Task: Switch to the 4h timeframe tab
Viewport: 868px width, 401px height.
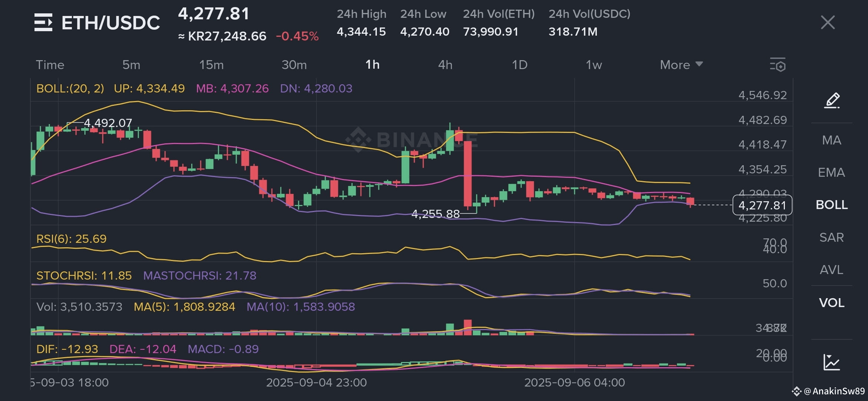Action: coord(445,64)
